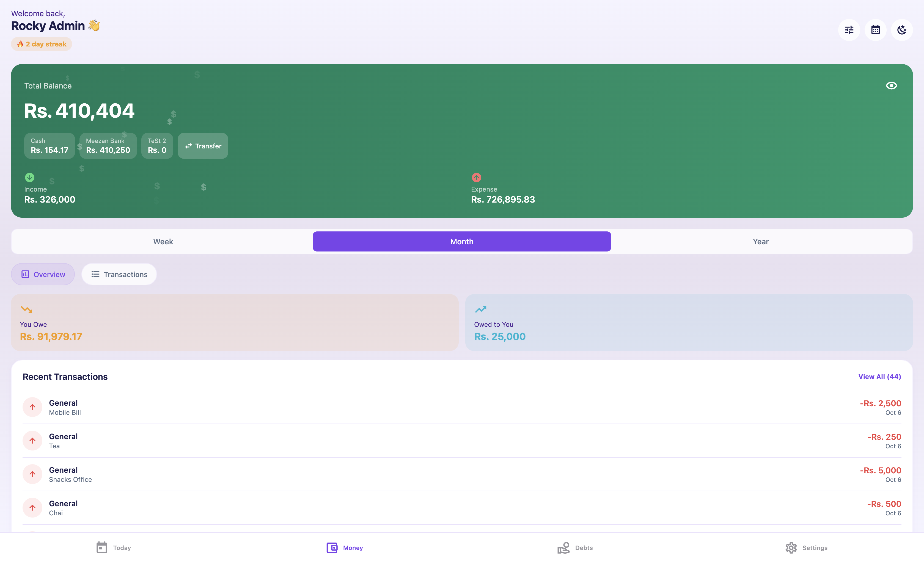The height and width of the screenshot is (564, 924).
Task: Click the Settings gear icon in bottom bar
Action: [791, 548]
